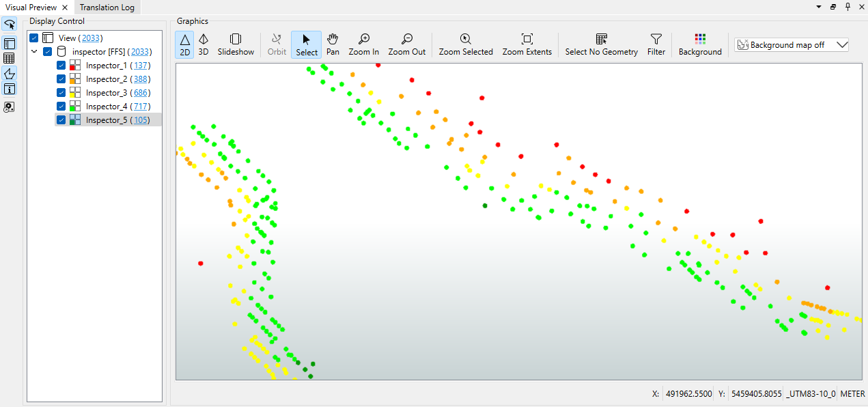
Task: Start the Slideshow view
Action: click(236, 44)
